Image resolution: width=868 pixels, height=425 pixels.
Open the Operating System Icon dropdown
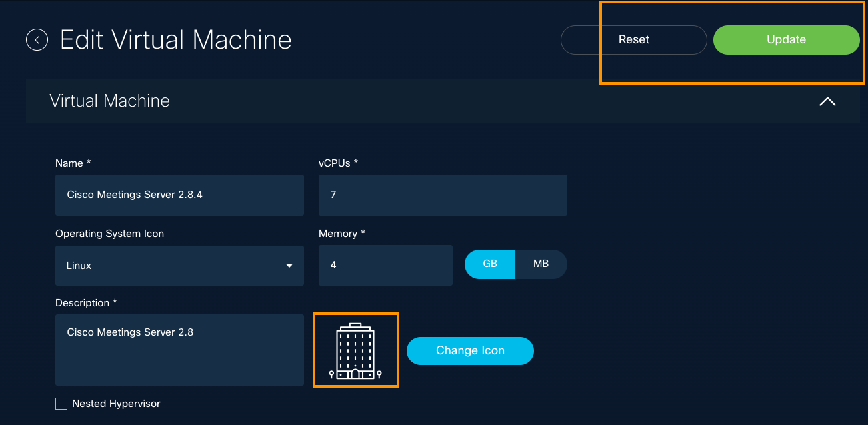pyautogui.click(x=179, y=266)
